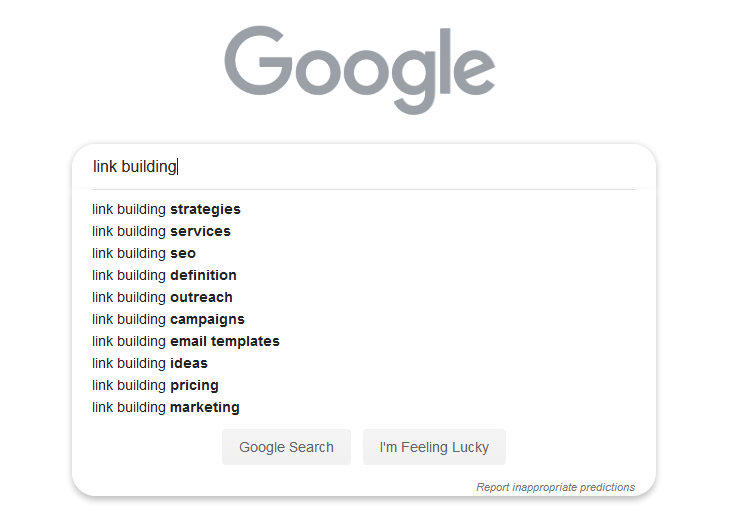Click the search input containing 'link building'
This screenshot has height=530, width=732.
pos(364,167)
